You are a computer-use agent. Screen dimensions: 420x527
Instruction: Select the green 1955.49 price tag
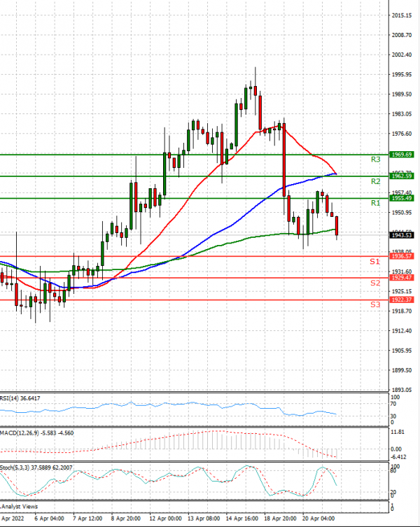point(401,198)
